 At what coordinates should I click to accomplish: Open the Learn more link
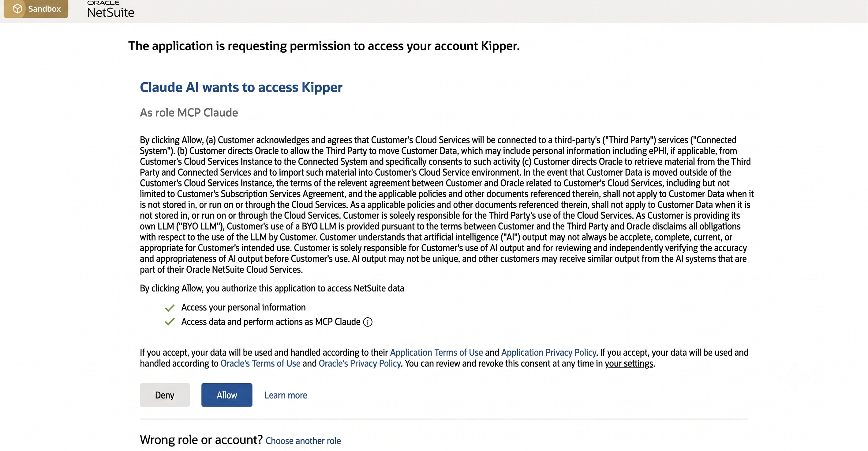[286, 395]
